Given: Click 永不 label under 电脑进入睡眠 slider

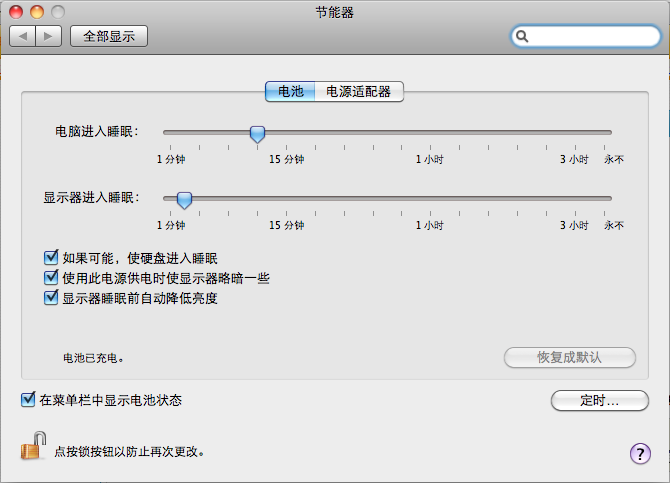Looking at the screenshot, I should point(614,159).
